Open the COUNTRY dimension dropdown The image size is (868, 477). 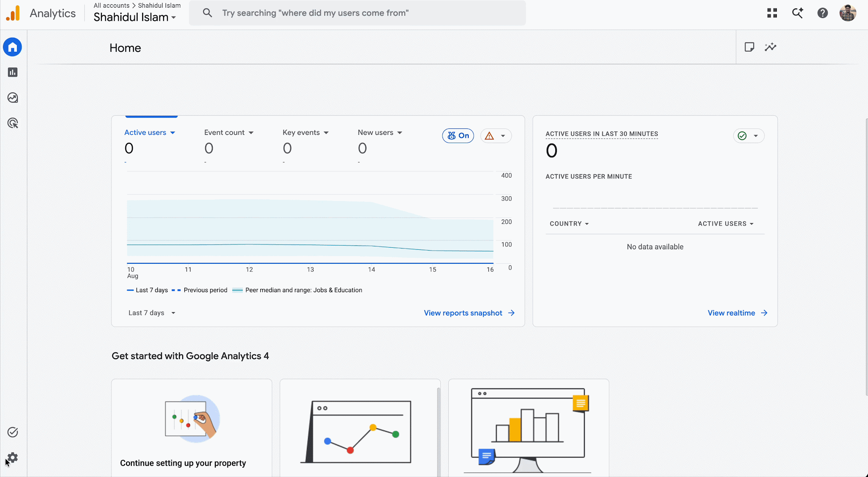point(569,224)
